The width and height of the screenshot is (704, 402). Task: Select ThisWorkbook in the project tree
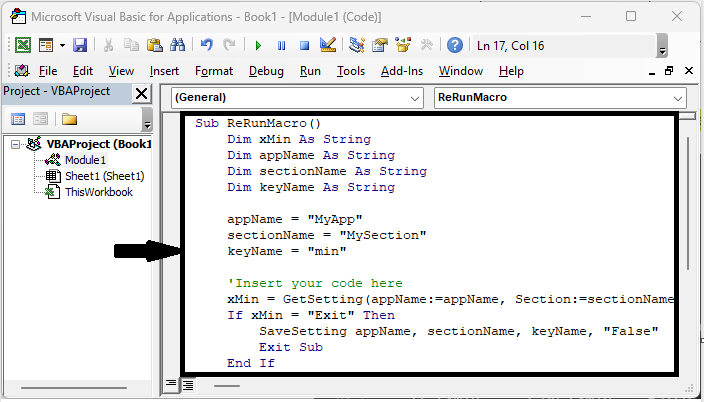click(99, 192)
